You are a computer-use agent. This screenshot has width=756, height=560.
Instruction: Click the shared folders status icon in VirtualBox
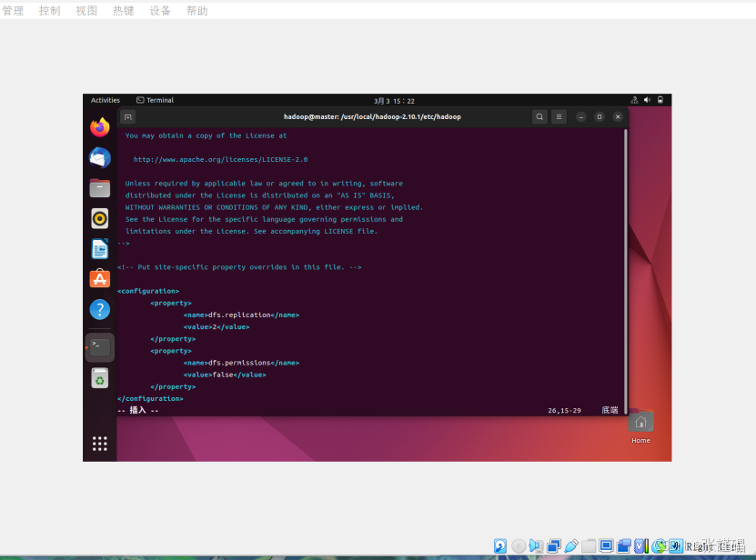tap(589, 546)
